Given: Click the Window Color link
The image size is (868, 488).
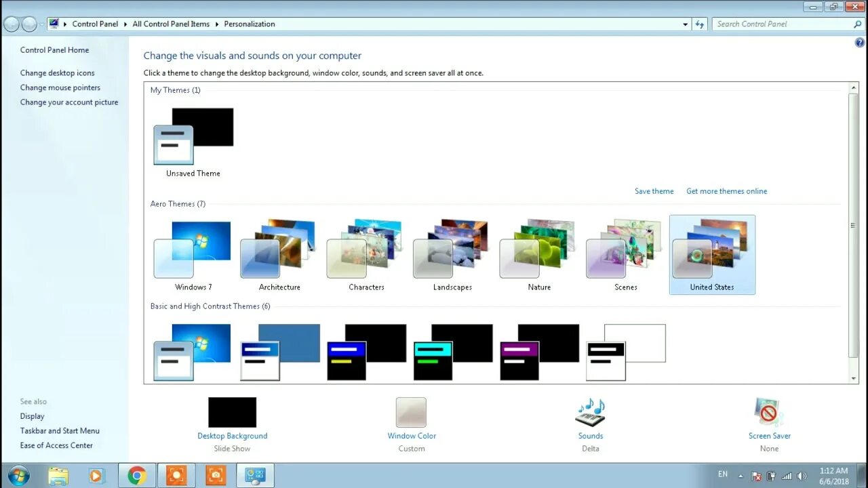Looking at the screenshot, I should [412, 436].
